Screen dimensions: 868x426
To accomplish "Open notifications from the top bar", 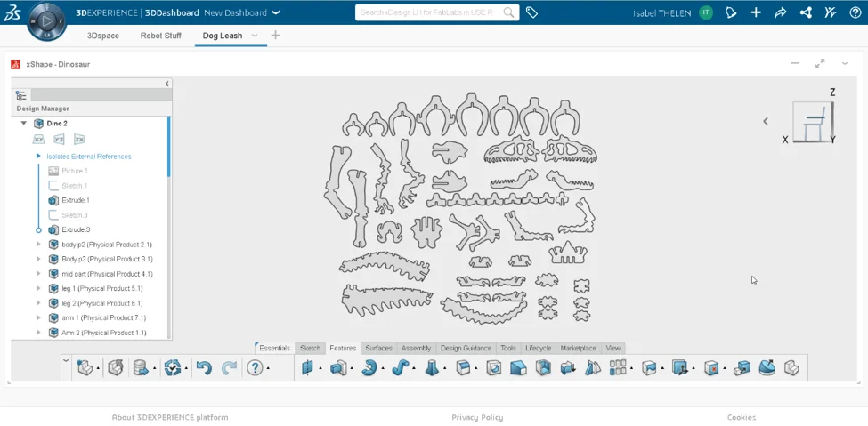I will 731,12.
